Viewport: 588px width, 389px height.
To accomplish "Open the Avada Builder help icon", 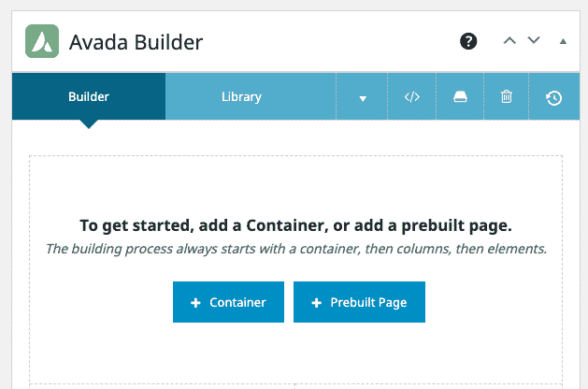I will (468, 41).
